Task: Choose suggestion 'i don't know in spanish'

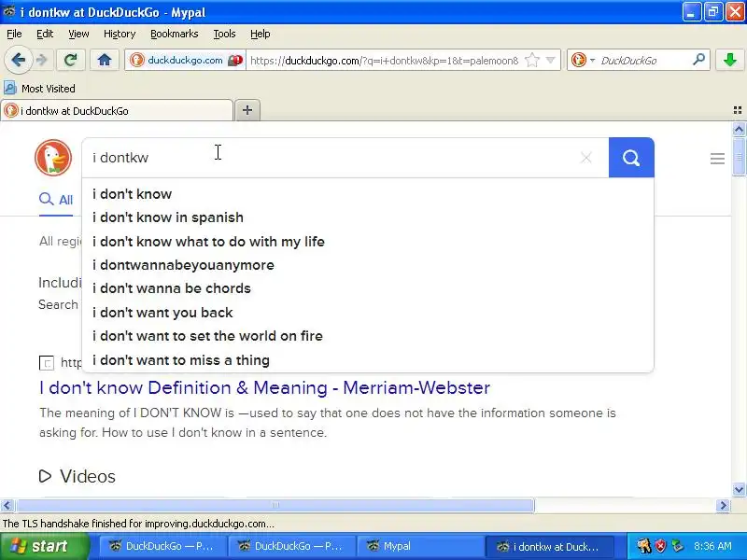Action: 368,217
